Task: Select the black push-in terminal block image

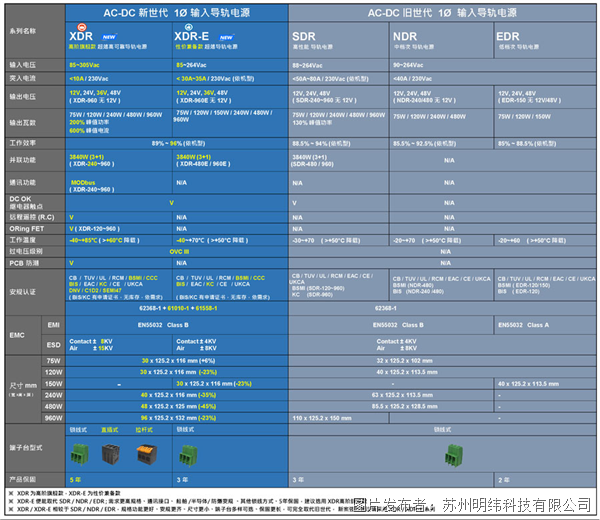Action: coord(111,454)
